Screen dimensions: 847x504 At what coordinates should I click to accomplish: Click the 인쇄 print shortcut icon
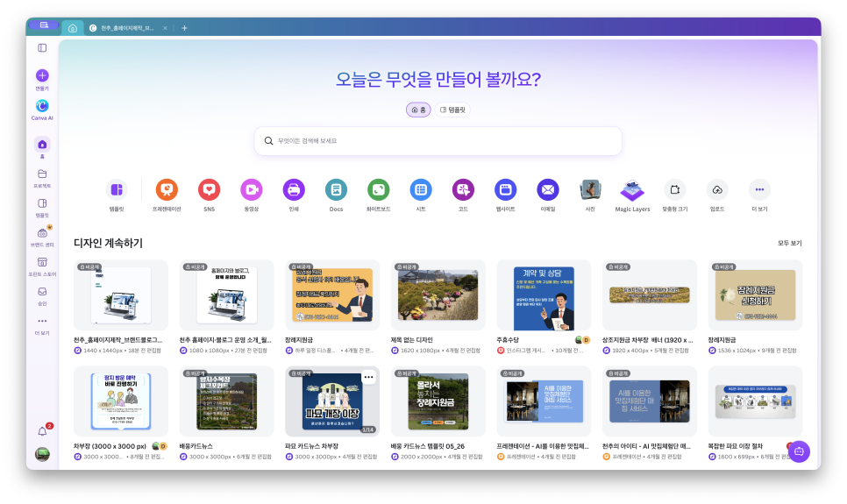point(294,189)
